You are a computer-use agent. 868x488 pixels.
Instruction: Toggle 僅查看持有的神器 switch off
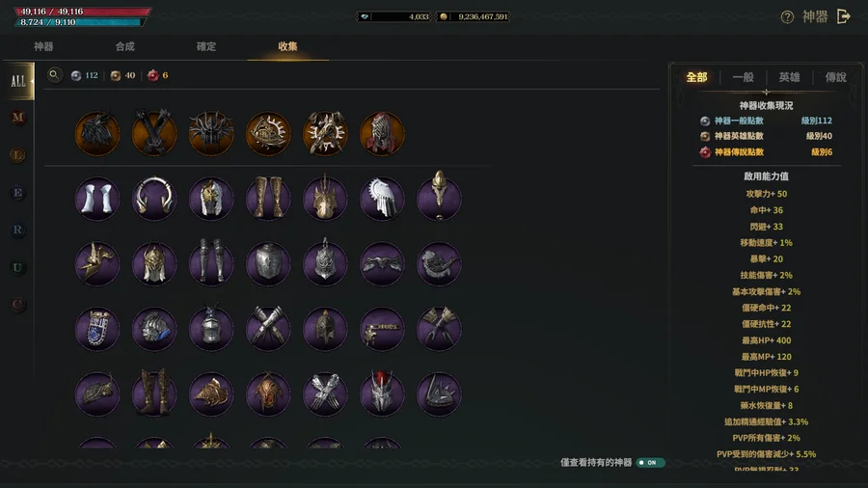650,463
